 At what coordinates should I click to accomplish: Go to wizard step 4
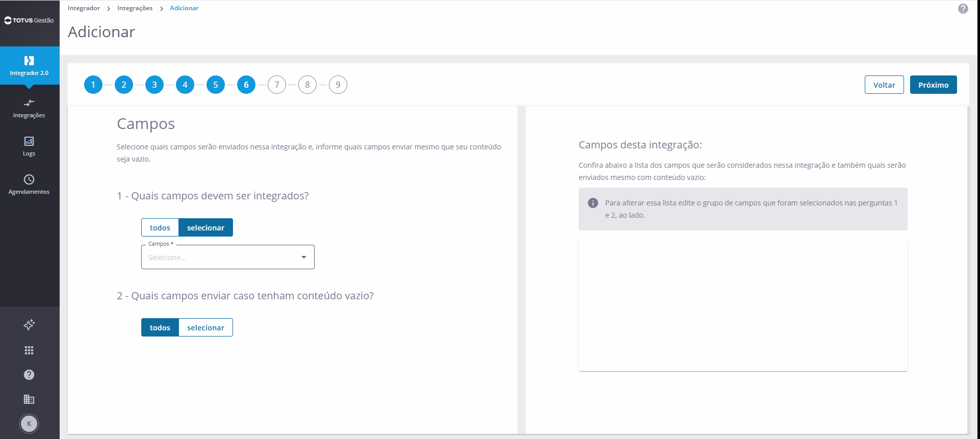click(185, 85)
